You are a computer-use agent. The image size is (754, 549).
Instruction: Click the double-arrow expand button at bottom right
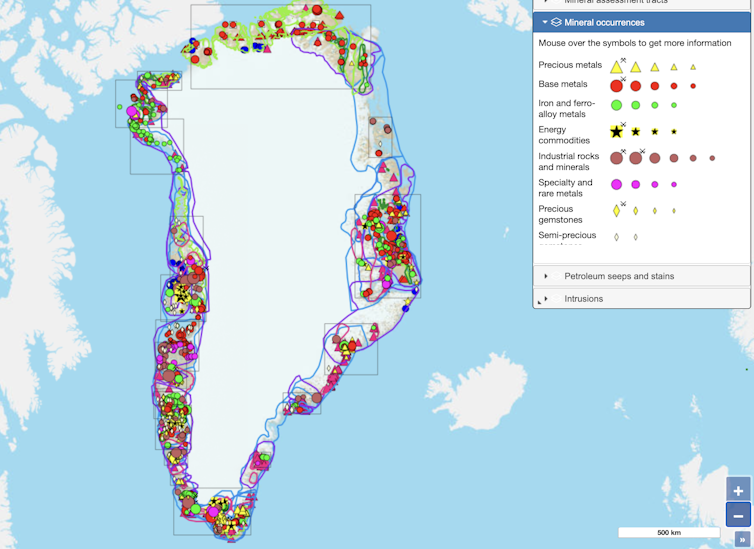coord(742,540)
